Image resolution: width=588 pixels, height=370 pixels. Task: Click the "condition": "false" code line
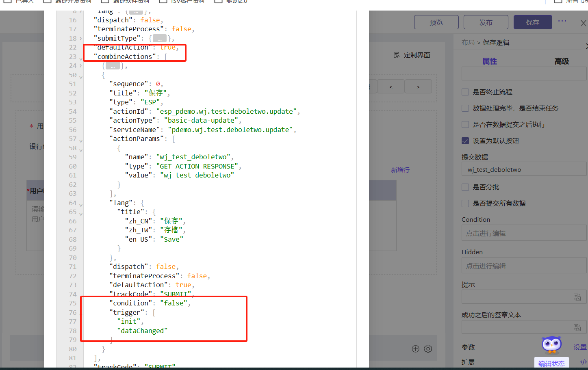[x=150, y=303]
